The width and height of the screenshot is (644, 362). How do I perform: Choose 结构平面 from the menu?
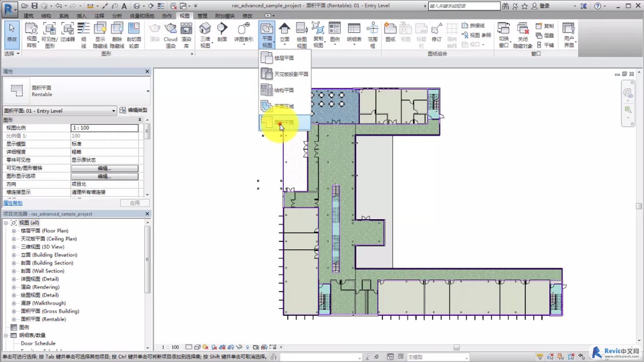285,90
